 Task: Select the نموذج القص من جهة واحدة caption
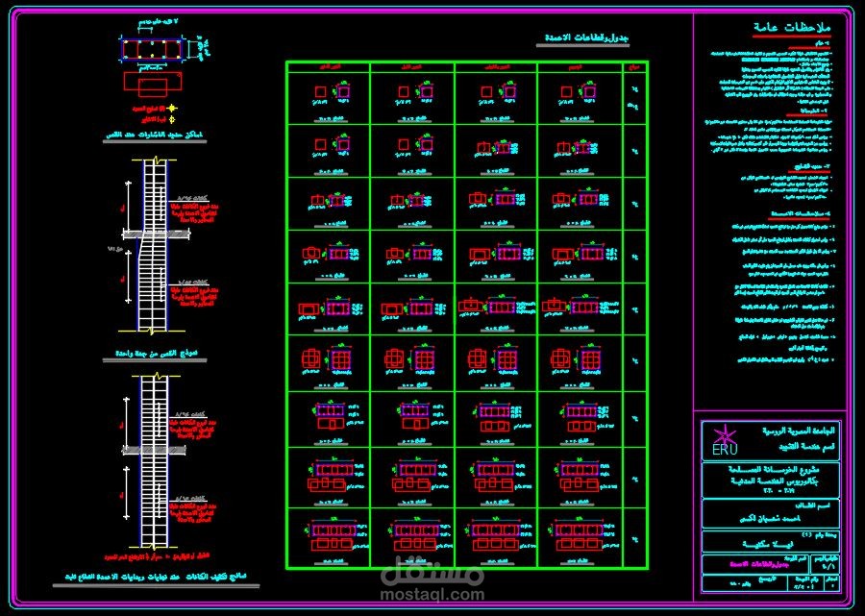[x=156, y=353]
